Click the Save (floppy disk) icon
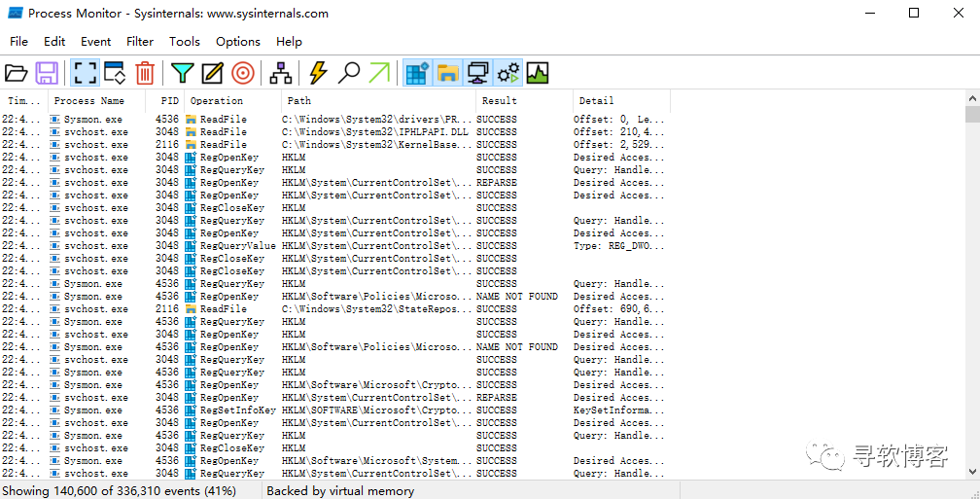980x499 pixels. coord(47,73)
